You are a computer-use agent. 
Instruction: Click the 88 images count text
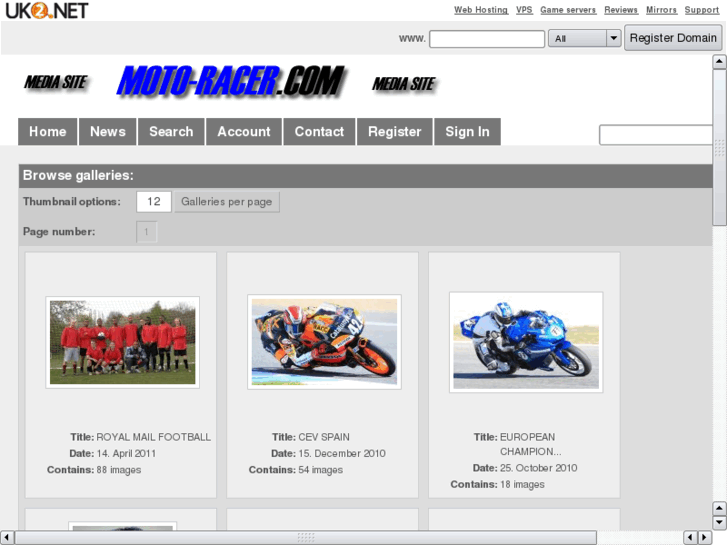[119, 470]
